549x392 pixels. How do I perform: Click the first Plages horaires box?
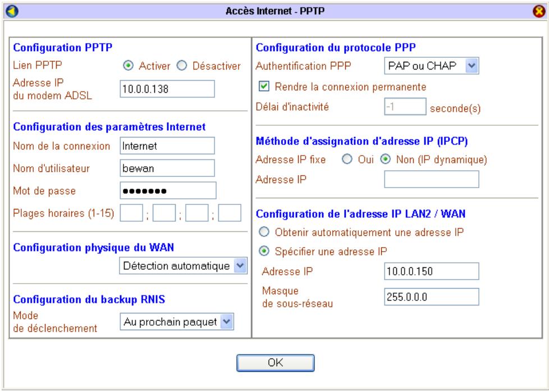131,213
